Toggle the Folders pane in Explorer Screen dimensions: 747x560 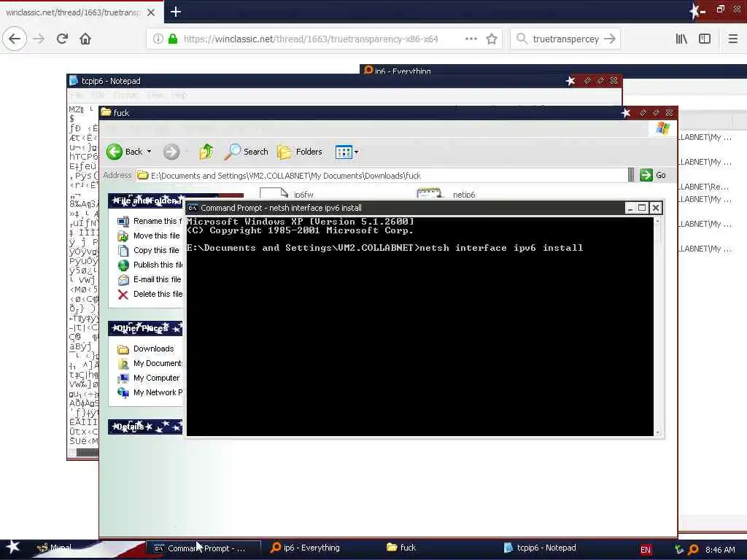[x=300, y=152]
